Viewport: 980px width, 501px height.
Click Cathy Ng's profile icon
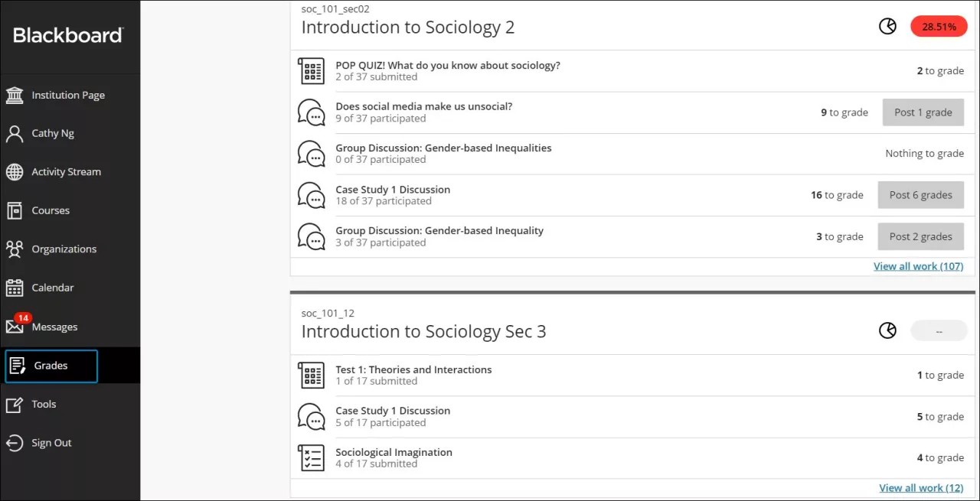click(x=16, y=133)
